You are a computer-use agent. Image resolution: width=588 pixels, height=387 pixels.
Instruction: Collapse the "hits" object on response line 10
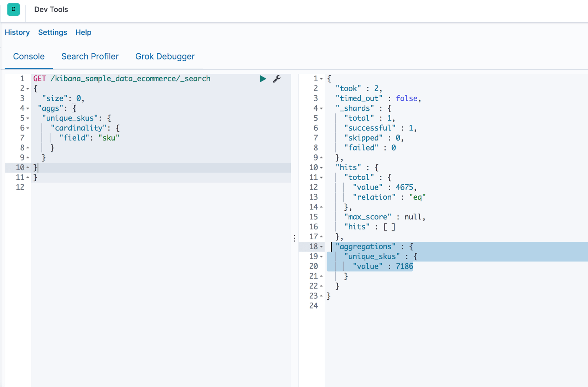pyautogui.click(x=321, y=168)
